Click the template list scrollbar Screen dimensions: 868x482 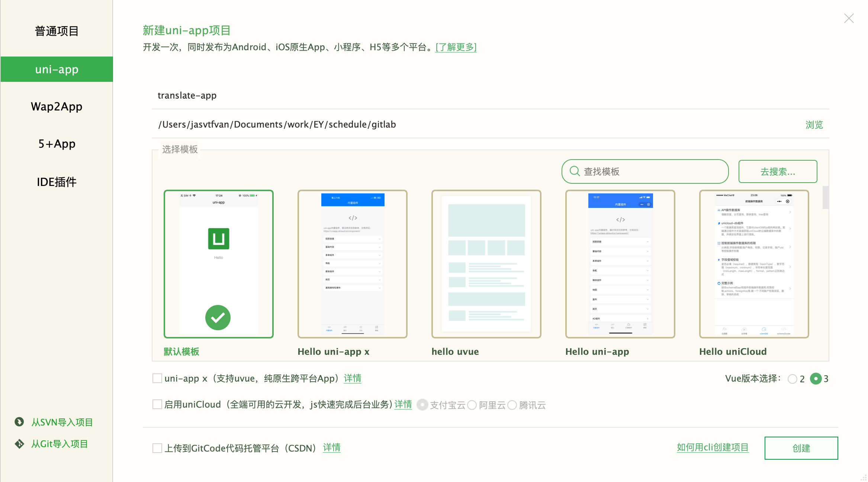pyautogui.click(x=826, y=197)
